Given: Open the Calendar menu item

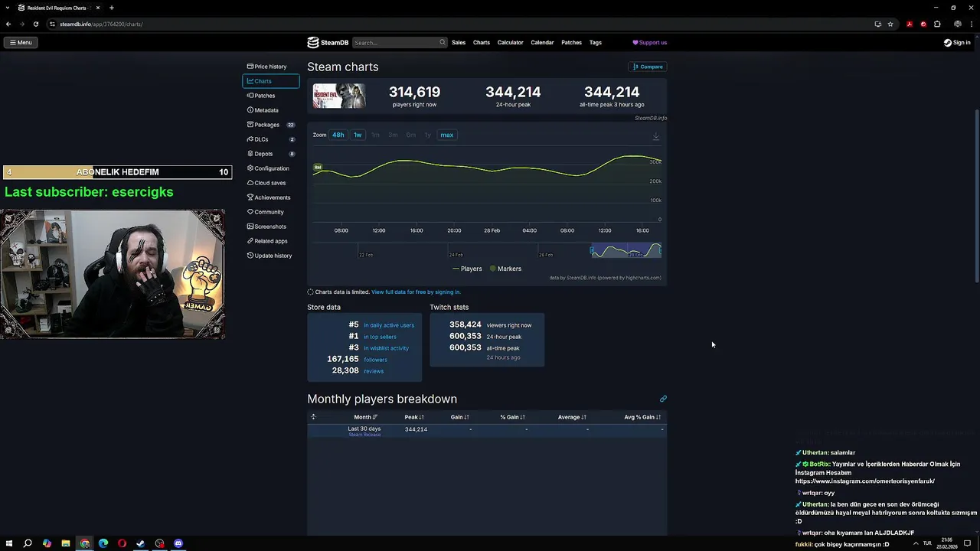Looking at the screenshot, I should click(x=542, y=43).
